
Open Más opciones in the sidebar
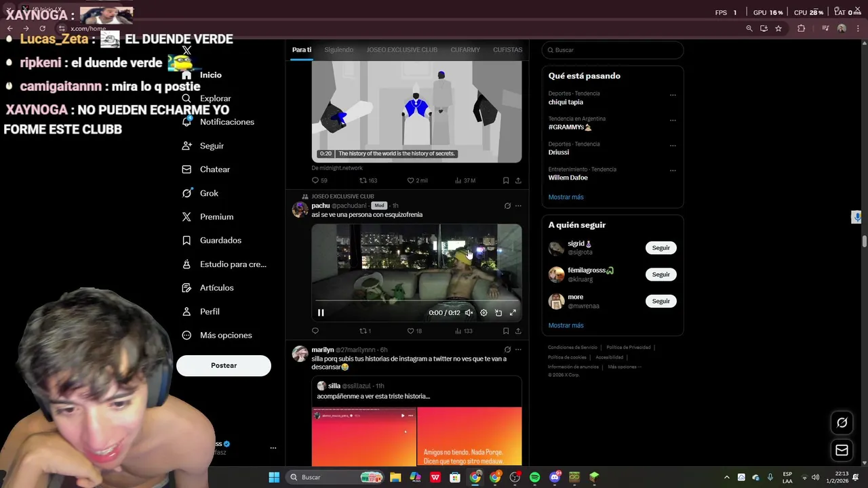217,335
